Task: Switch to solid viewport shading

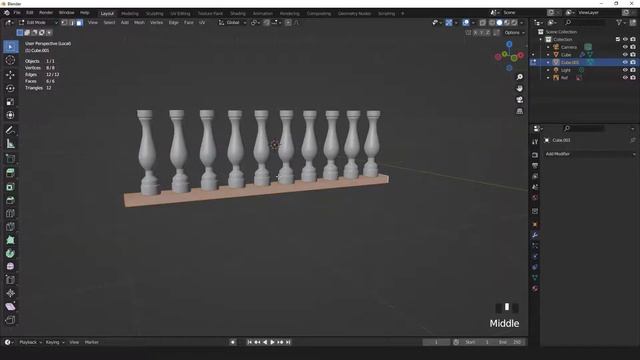Action: (499, 23)
